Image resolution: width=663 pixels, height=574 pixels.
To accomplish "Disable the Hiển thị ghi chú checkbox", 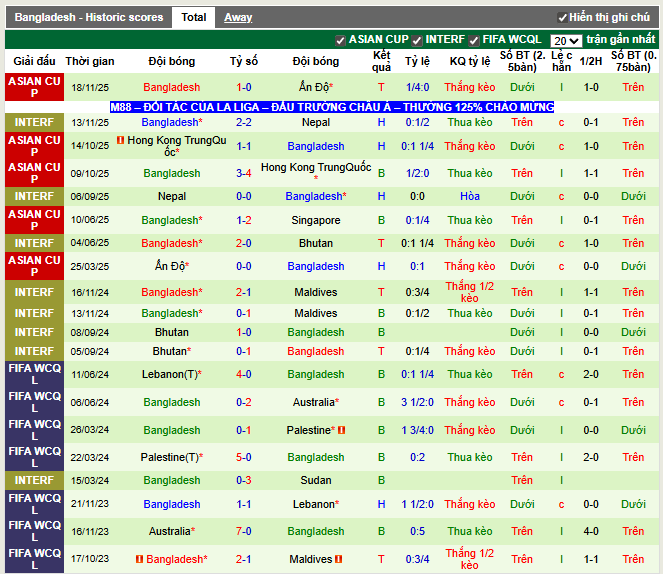I will pos(562,18).
